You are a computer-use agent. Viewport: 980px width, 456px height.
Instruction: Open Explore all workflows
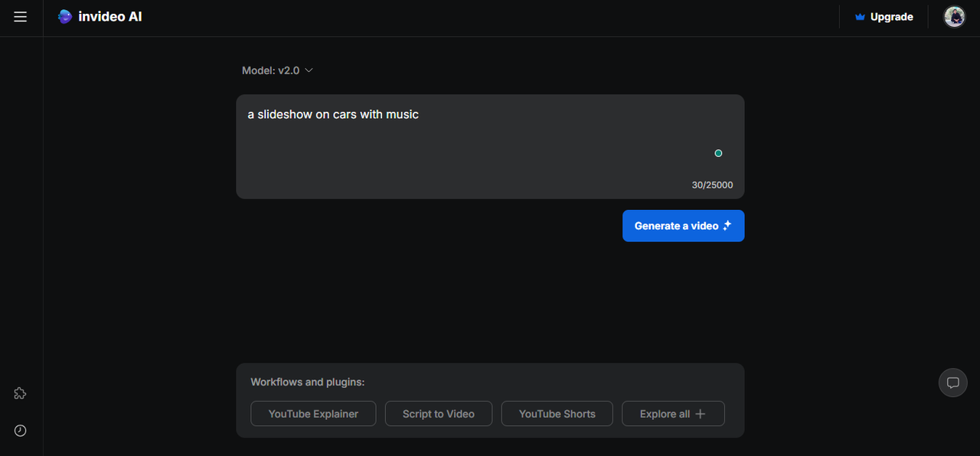(x=665, y=414)
